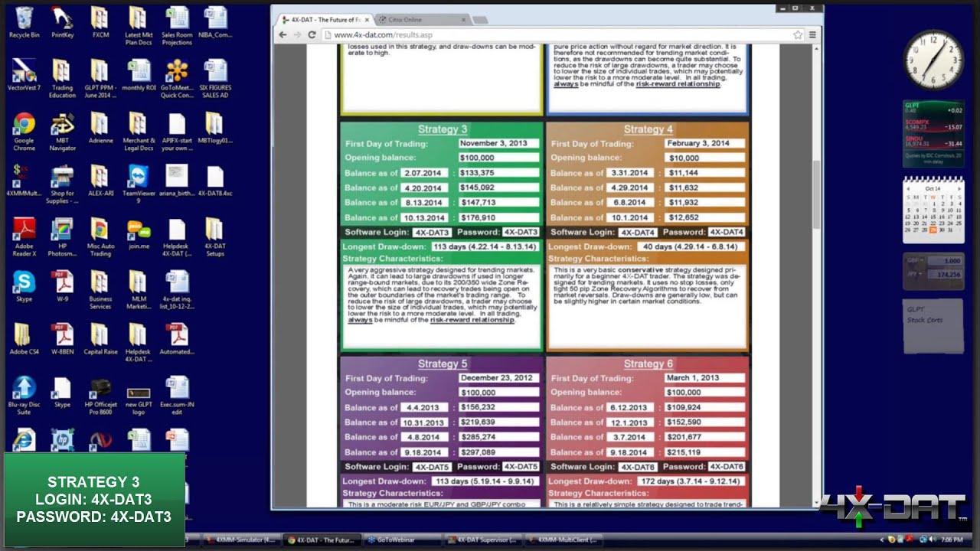Click Strategy 6 balance value $215,119

(704, 452)
